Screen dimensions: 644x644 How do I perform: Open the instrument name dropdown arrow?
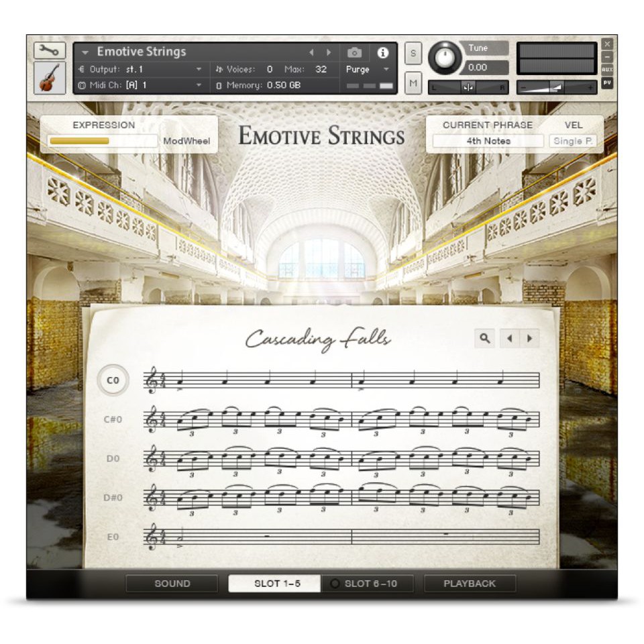click(85, 52)
